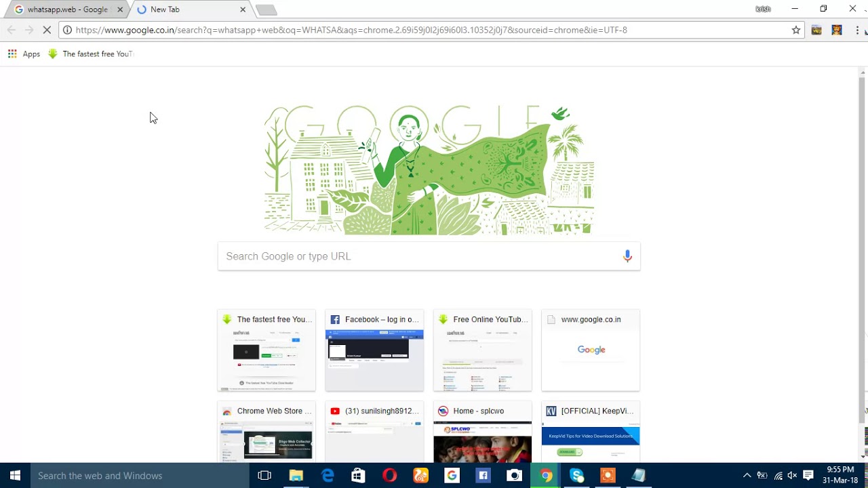Open the notepad-style taskbar icon
Viewport: 868px width, 488px height.
click(x=639, y=476)
